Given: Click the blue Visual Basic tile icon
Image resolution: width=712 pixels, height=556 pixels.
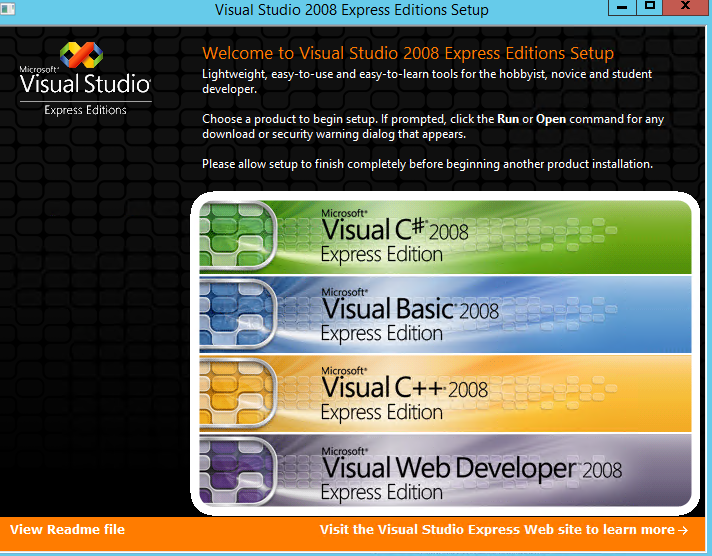Looking at the screenshot, I should [x=237, y=314].
